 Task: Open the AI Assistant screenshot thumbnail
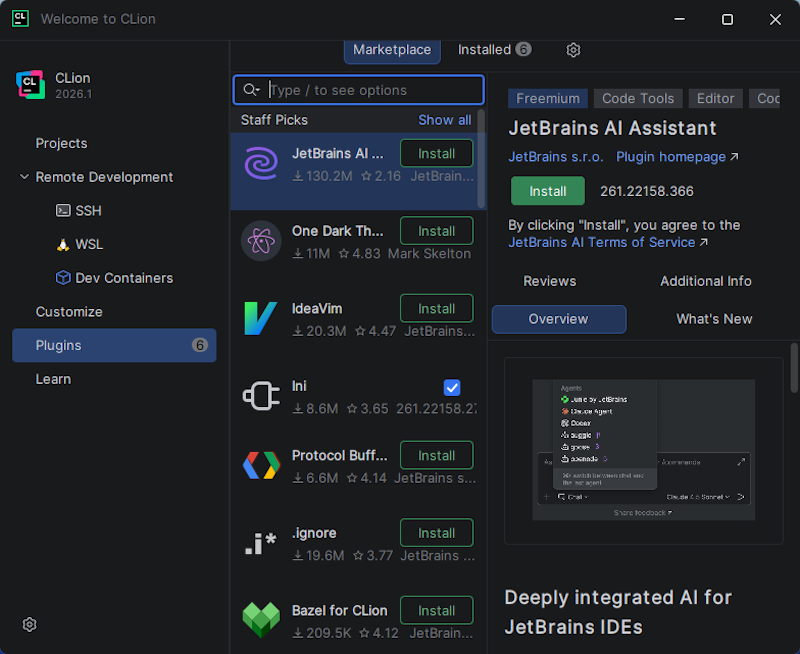tap(643, 450)
